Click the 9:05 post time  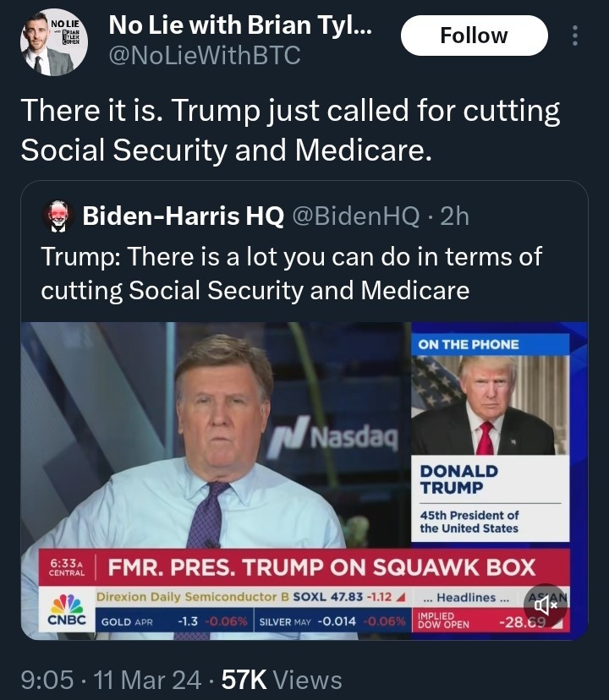click(46, 679)
